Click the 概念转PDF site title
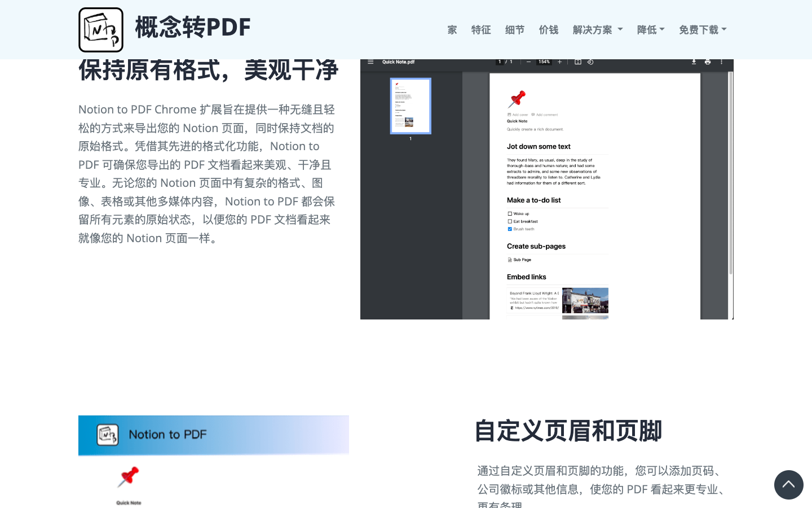 click(x=193, y=27)
